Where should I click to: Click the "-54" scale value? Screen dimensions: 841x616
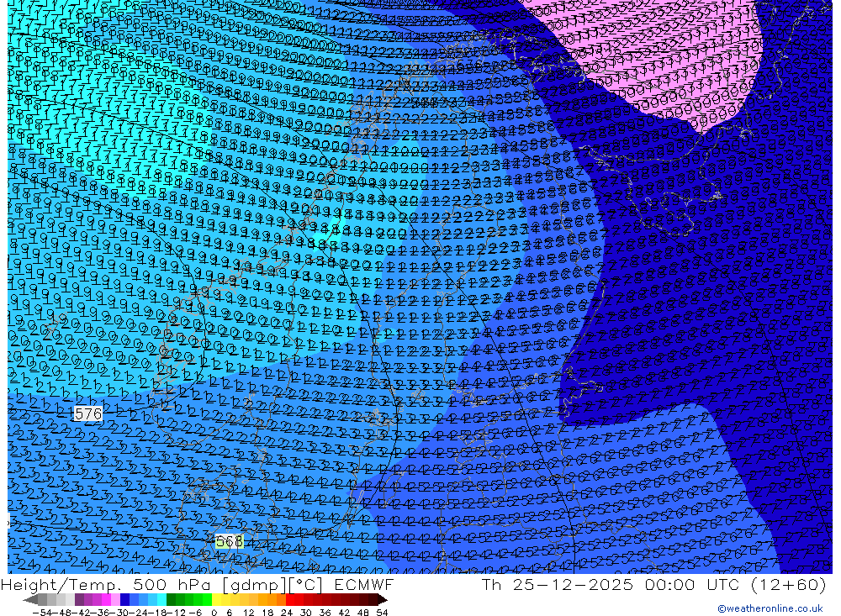tap(42, 613)
